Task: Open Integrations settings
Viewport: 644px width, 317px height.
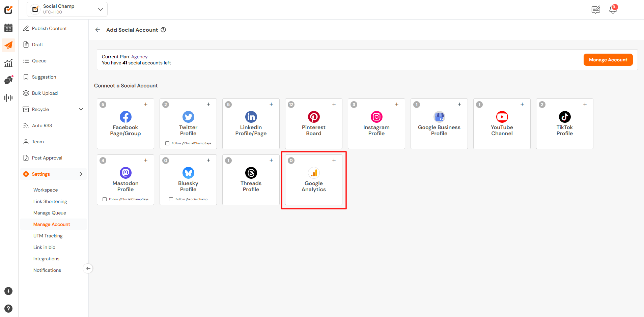Action: click(46, 259)
